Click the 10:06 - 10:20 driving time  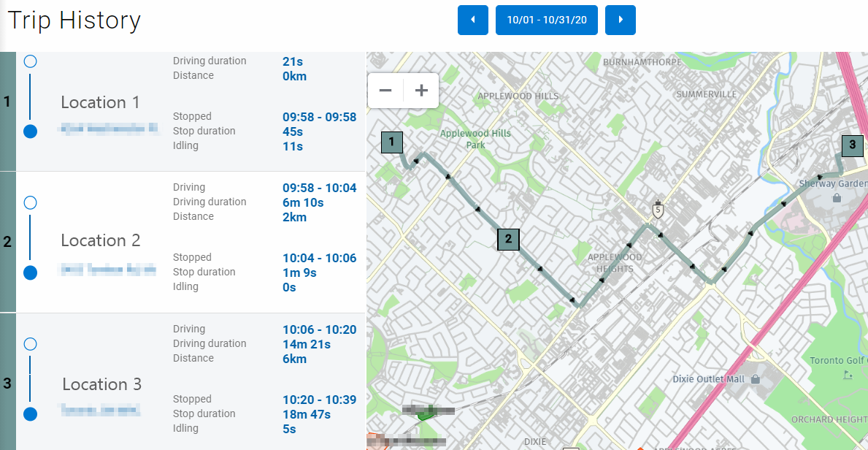(x=320, y=329)
